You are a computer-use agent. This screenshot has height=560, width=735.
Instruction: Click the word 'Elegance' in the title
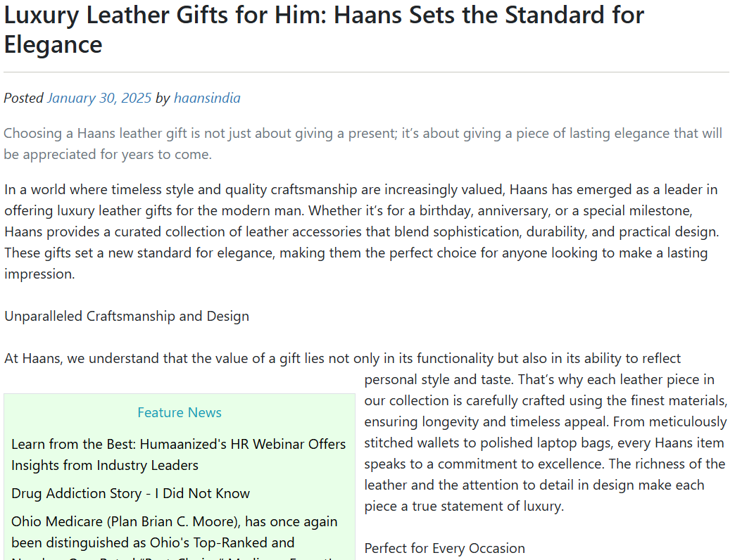[x=54, y=45]
